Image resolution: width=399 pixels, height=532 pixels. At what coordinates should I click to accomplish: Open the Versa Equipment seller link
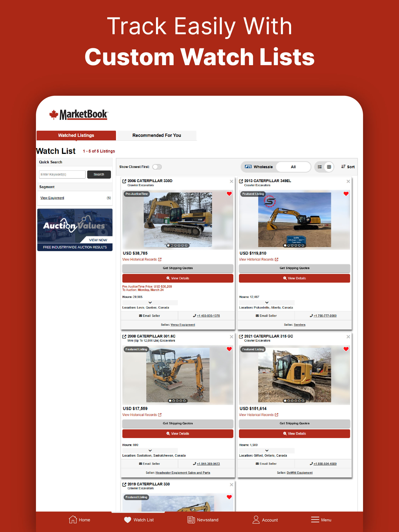tap(182, 325)
